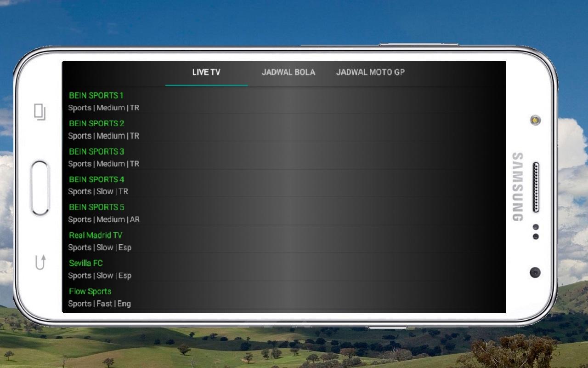
Task: Open the JADWAL MOTO GP tab
Action: pyautogui.click(x=370, y=72)
